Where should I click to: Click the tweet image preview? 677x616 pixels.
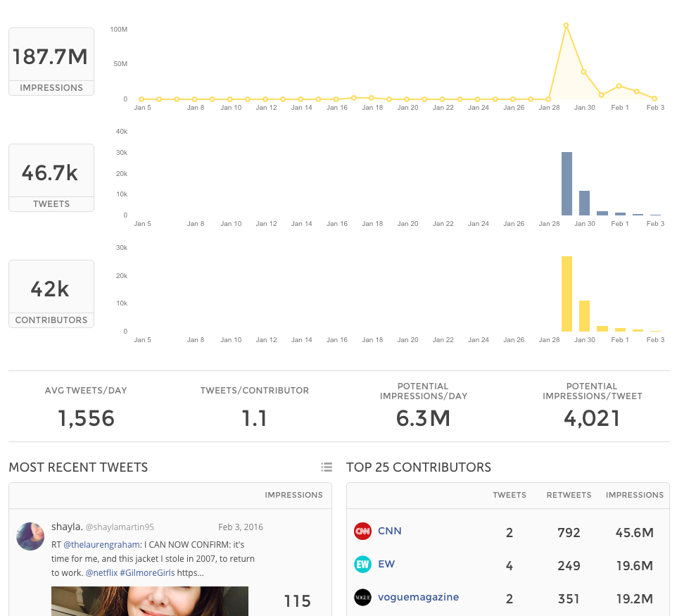149,601
